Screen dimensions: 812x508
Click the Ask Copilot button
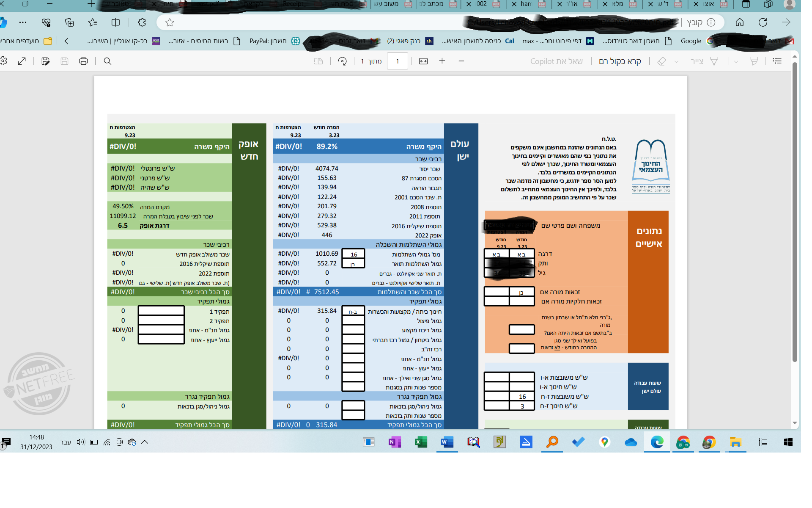tap(556, 61)
